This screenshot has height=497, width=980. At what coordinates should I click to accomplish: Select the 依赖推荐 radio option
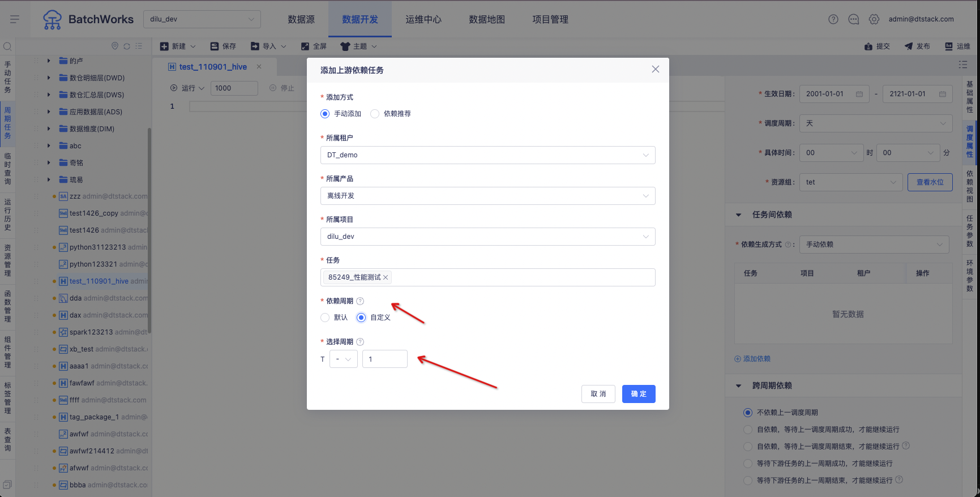pos(375,114)
